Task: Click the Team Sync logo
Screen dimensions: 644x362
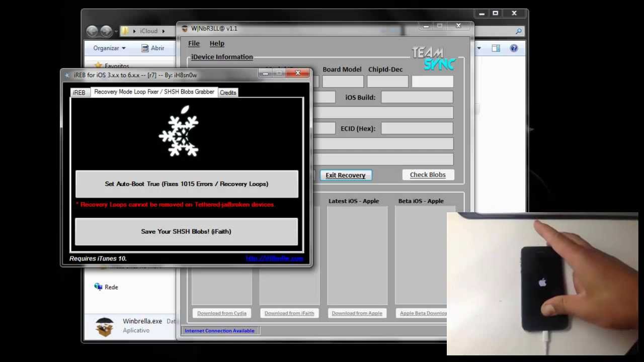Action: point(433,58)
